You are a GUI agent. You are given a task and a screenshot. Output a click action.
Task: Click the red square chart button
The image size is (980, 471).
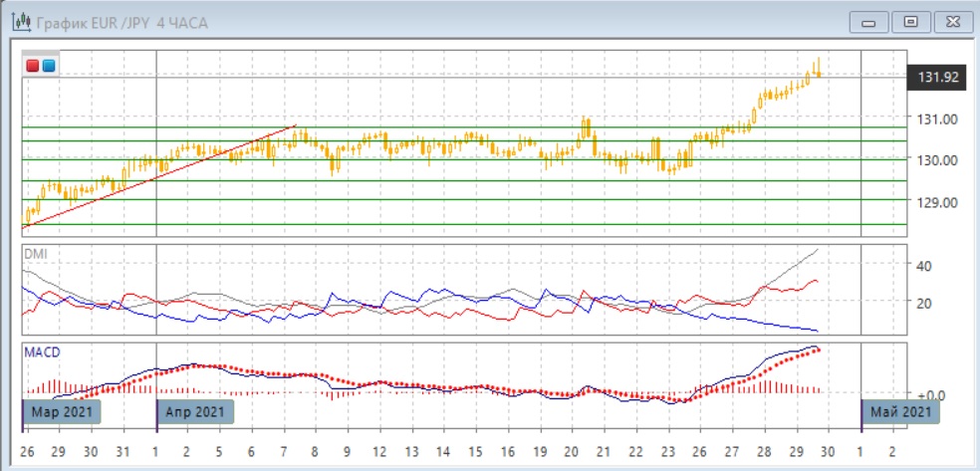(33, 66)
